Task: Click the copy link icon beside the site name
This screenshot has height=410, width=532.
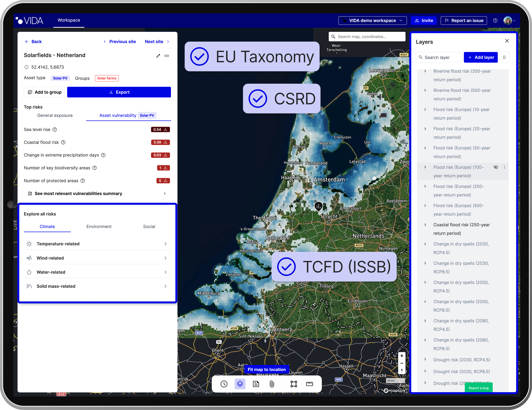Action: click(167, 56)
